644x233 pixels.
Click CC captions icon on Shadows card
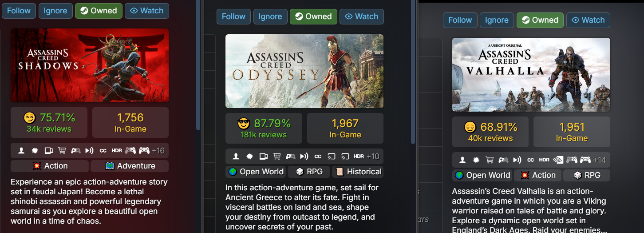[103, 151]
